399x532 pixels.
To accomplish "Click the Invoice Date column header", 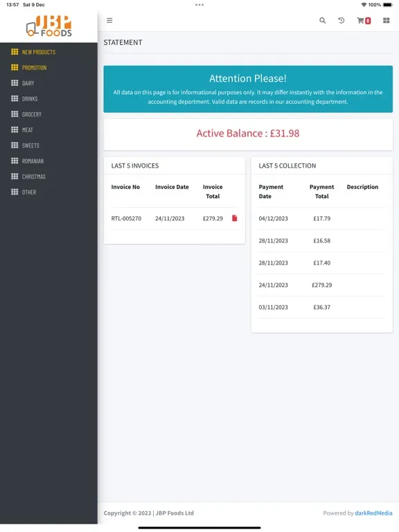I will (x=172, y=187).
